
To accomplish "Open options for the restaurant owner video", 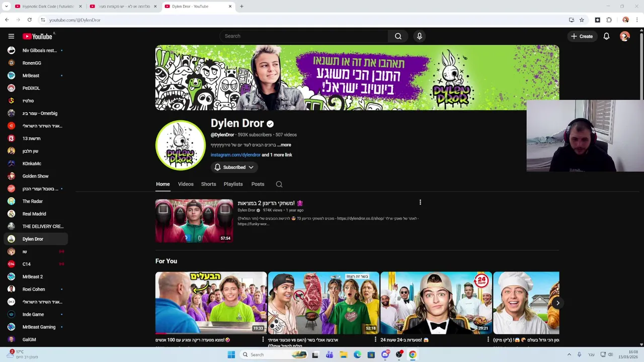I will point(263,340).
